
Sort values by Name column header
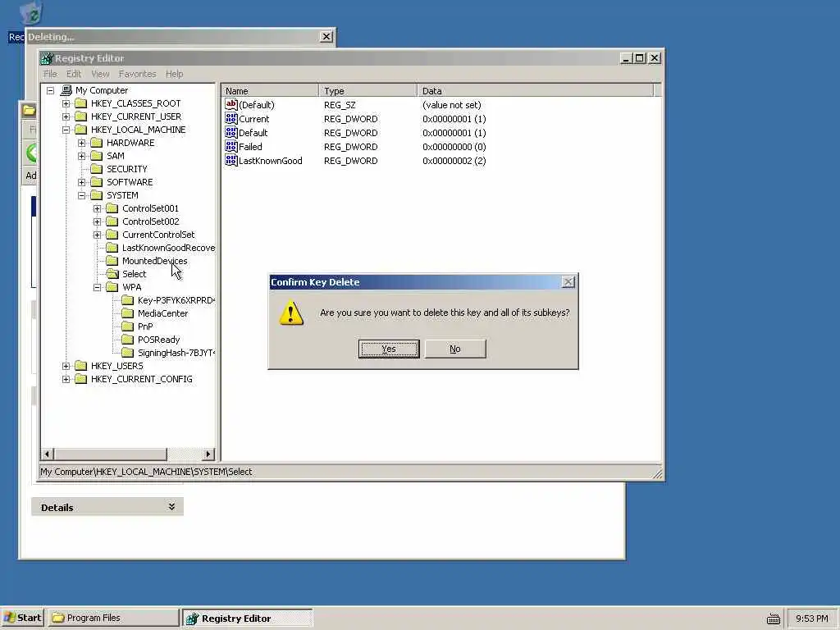point(269,90)
